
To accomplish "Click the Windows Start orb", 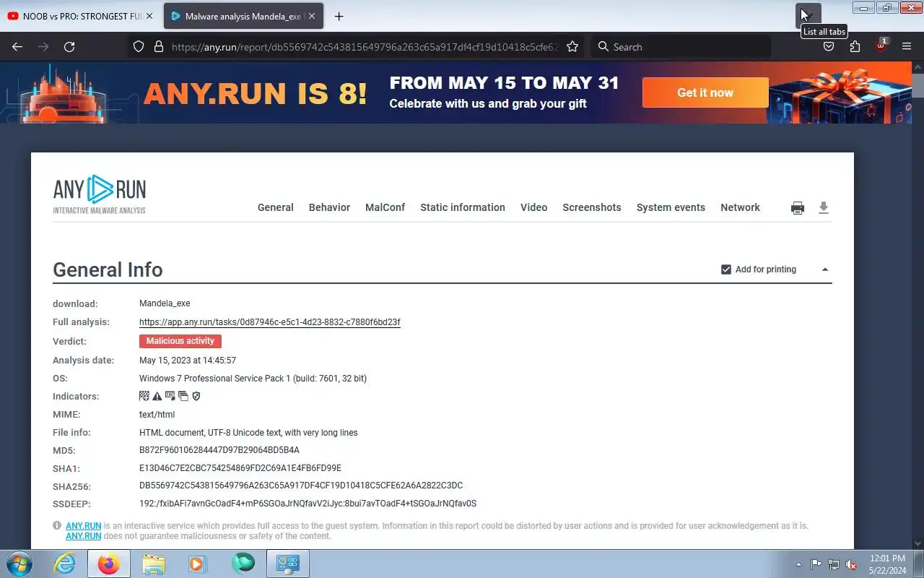I will [x=18, y=564].
